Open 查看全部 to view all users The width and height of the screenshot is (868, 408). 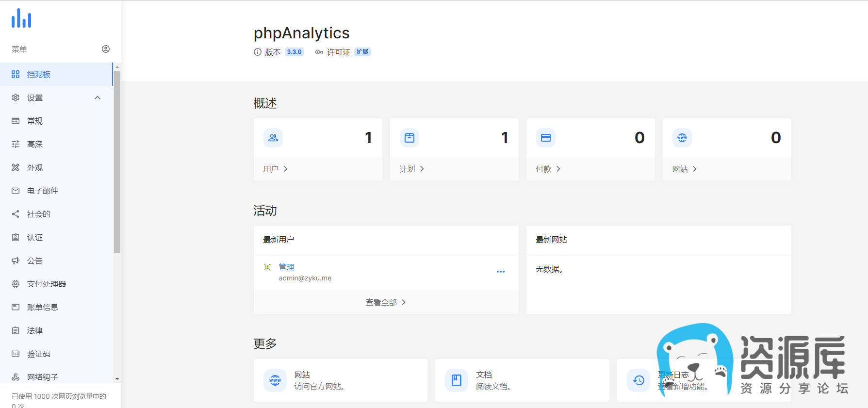pos(386,302)
